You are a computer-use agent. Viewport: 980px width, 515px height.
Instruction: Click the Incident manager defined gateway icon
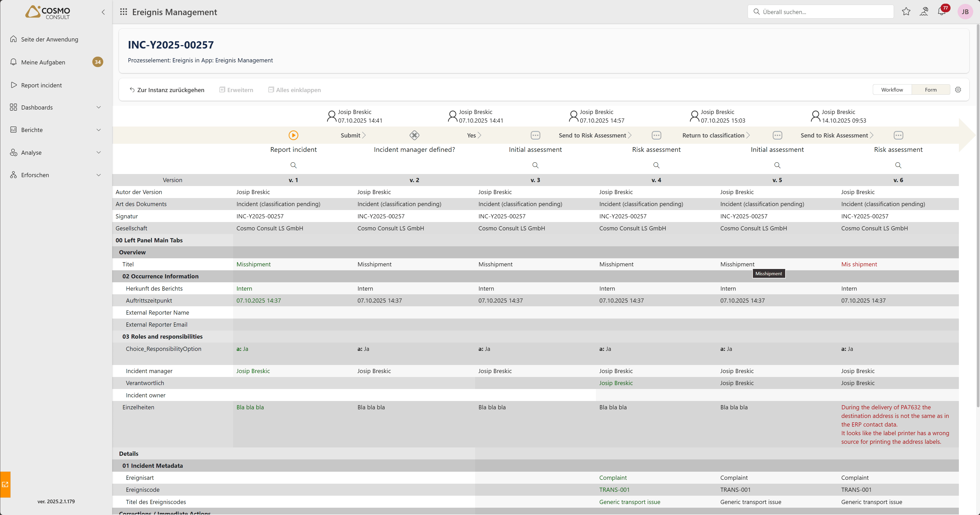[414, 135]
